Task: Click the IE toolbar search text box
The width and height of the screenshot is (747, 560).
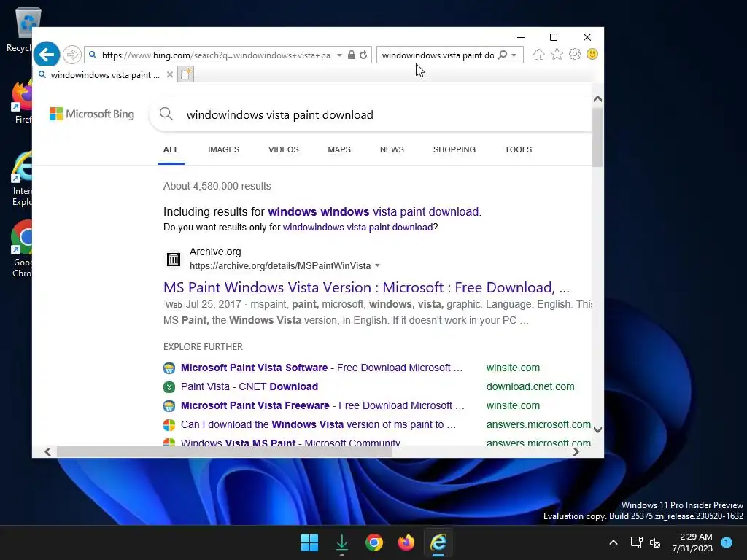Action: point(438,55)
